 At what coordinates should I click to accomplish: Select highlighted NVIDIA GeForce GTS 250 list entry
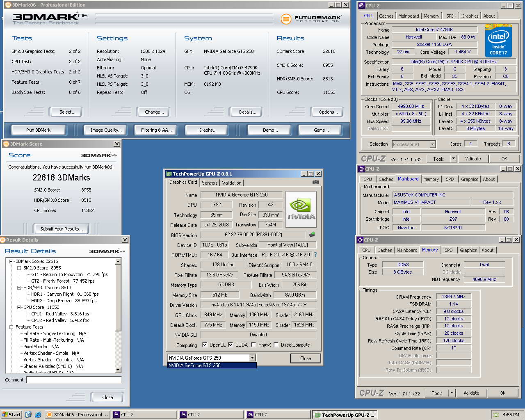(212, 365)
